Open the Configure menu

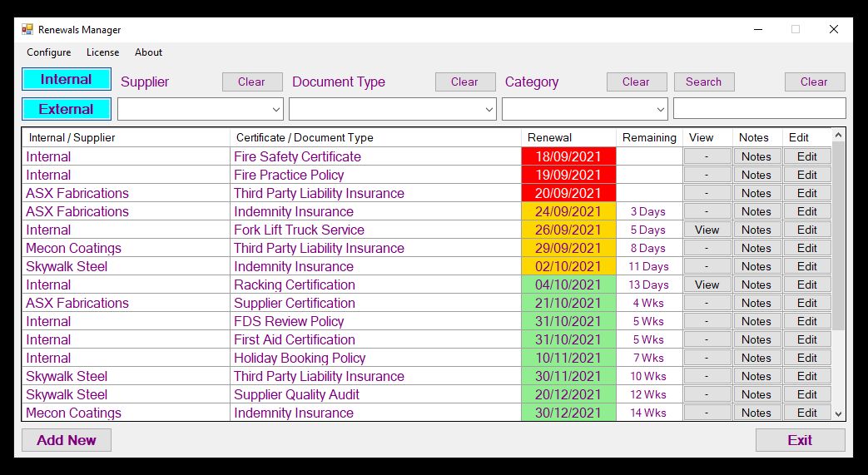pos(48,52)
